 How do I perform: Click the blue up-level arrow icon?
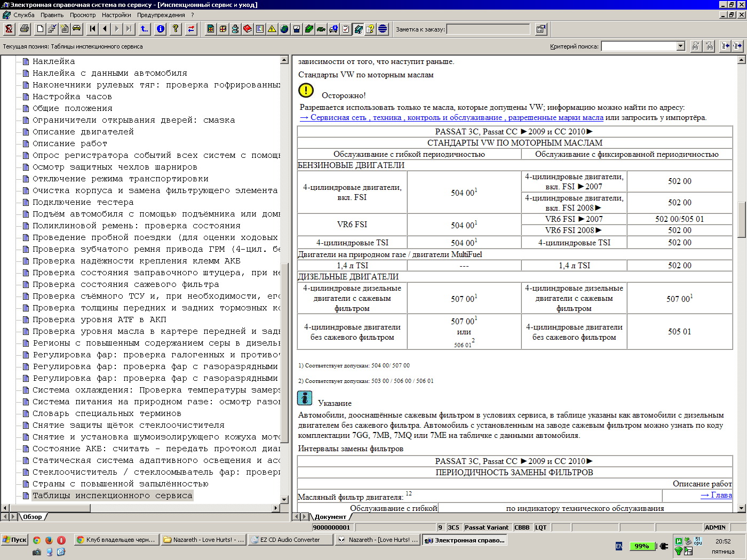145,29
